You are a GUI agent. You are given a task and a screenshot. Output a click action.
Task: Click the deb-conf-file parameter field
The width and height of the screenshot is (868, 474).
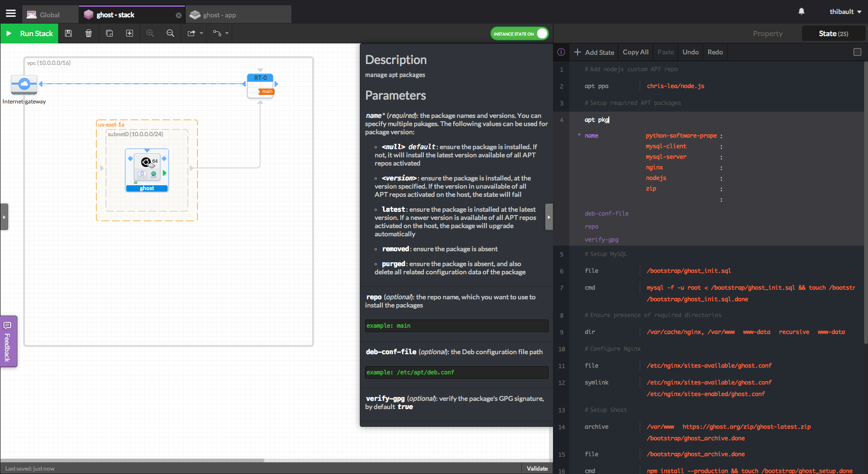pyautogui.click(x=606, y=214)
